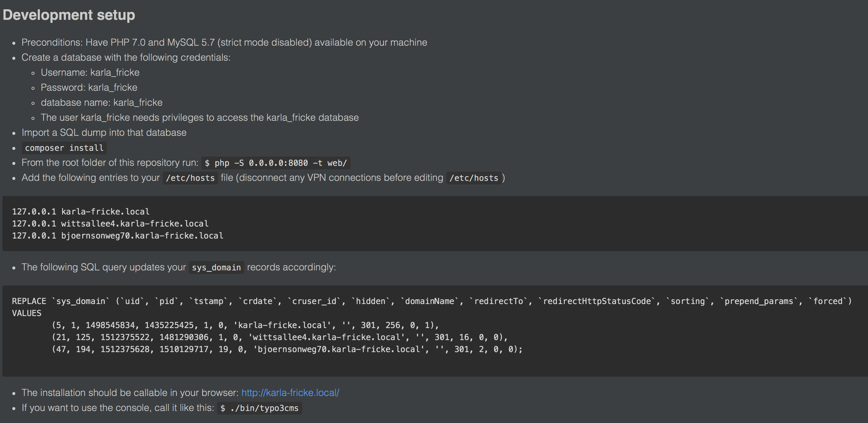Click the 127.0.0.1 karla-fricke.local hosts line

(80, 211)
